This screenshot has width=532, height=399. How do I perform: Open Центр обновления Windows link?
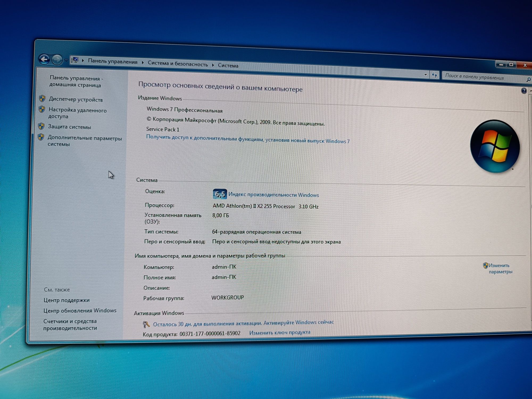tap(80, 310)
